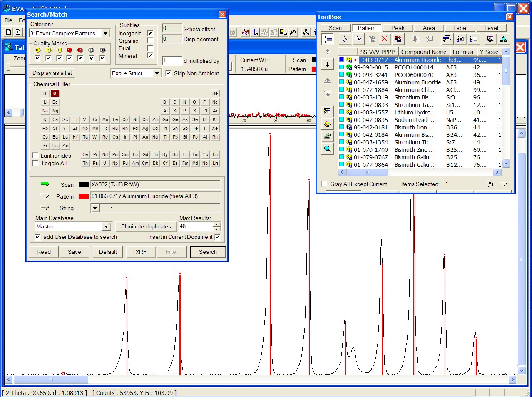Image resolution: width=532 pixels, height=397 pixels.
Task: Click the green arrow next to Scan
Action: tap(45, 184)
